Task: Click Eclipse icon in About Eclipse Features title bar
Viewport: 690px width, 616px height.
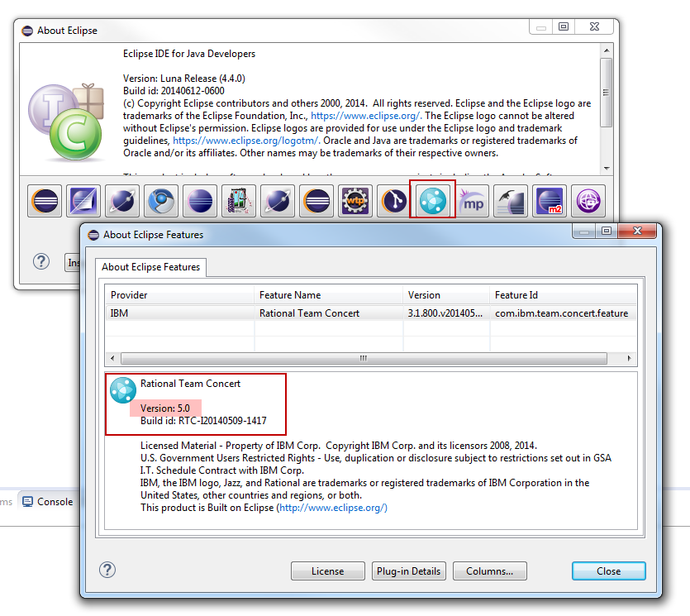Action: click(x=93, y=235)
